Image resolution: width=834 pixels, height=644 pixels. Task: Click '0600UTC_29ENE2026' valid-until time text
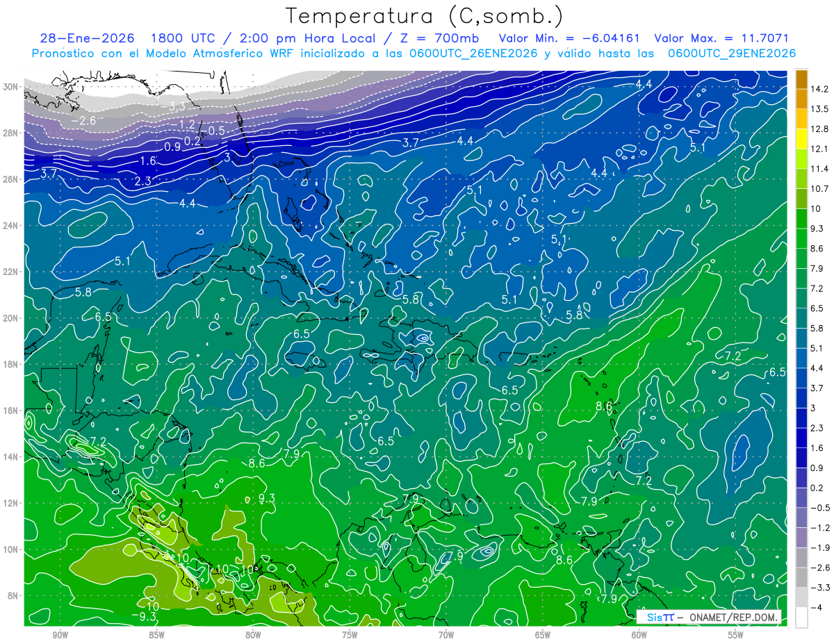click(x=731, y=53)
